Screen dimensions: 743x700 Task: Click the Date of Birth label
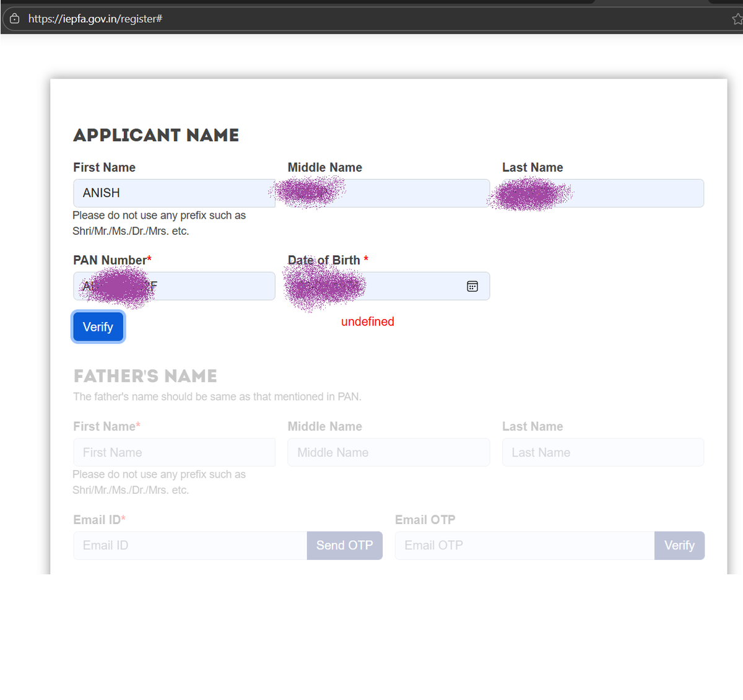328,260
